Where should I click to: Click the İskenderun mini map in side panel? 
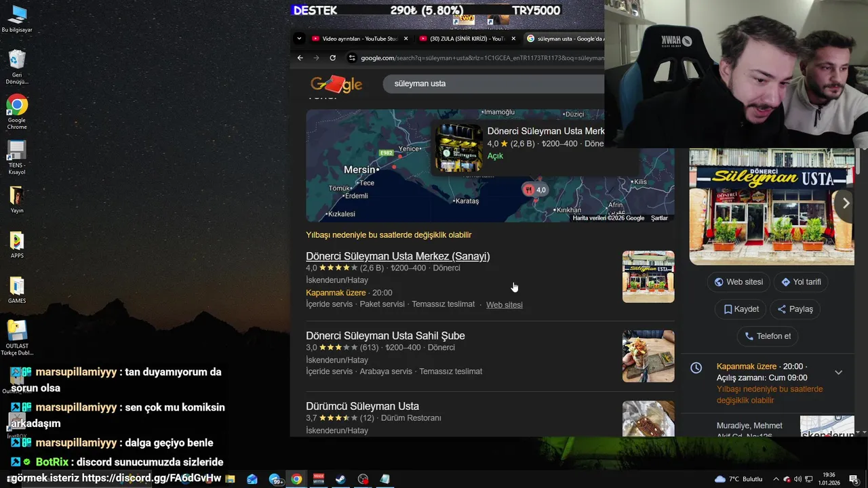[827, 426]
